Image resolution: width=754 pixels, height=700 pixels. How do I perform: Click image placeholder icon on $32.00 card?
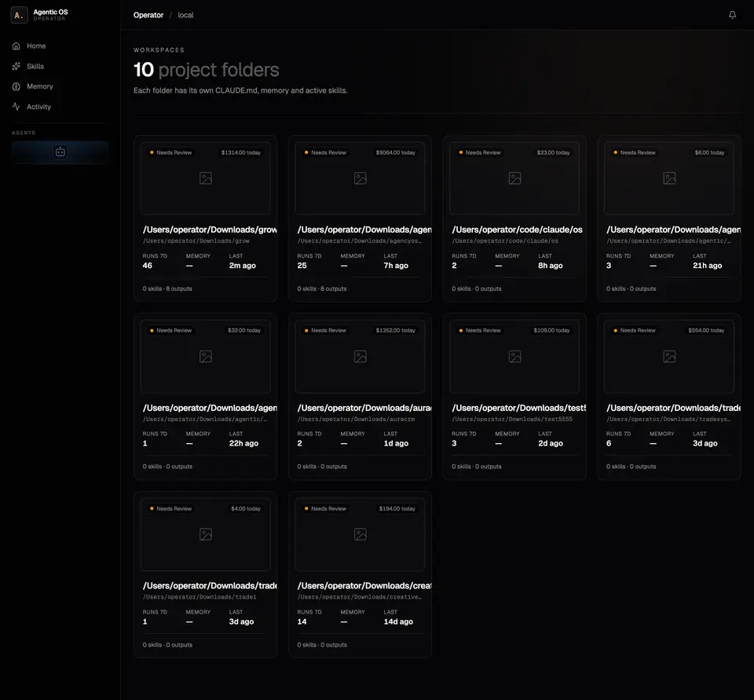pos(206,357)
